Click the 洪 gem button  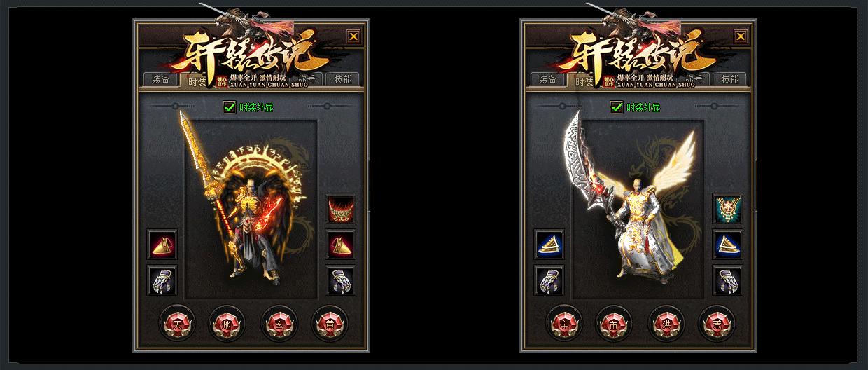point(666,324)
